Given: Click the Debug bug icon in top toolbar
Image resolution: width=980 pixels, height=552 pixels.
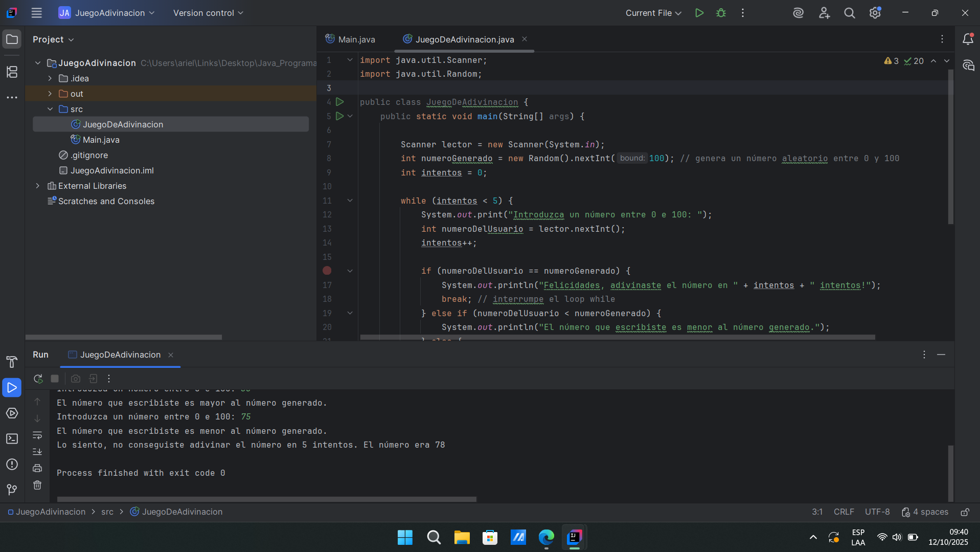Looking at the screenshot, I should (721, 13).
